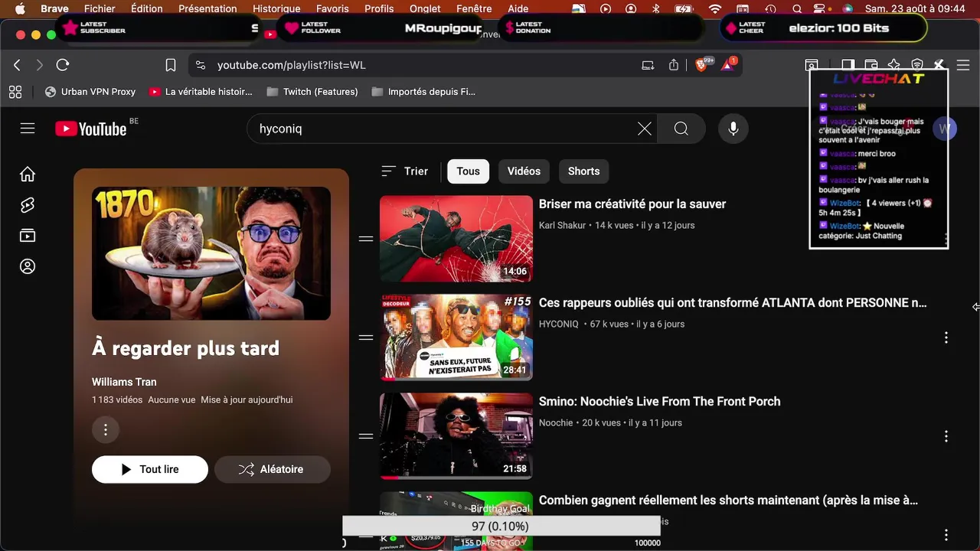Select the Tous filter chip

[x=468, y=171]
